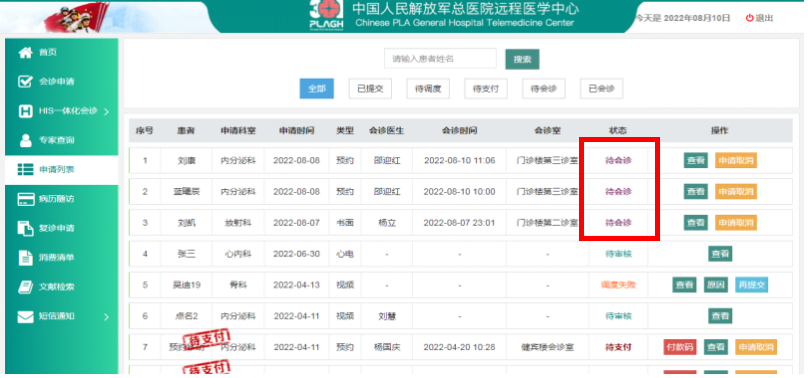This screenshot has width=808, height=378.
Task: Click the 患者 column header
Action: click(x=186, y=131)
